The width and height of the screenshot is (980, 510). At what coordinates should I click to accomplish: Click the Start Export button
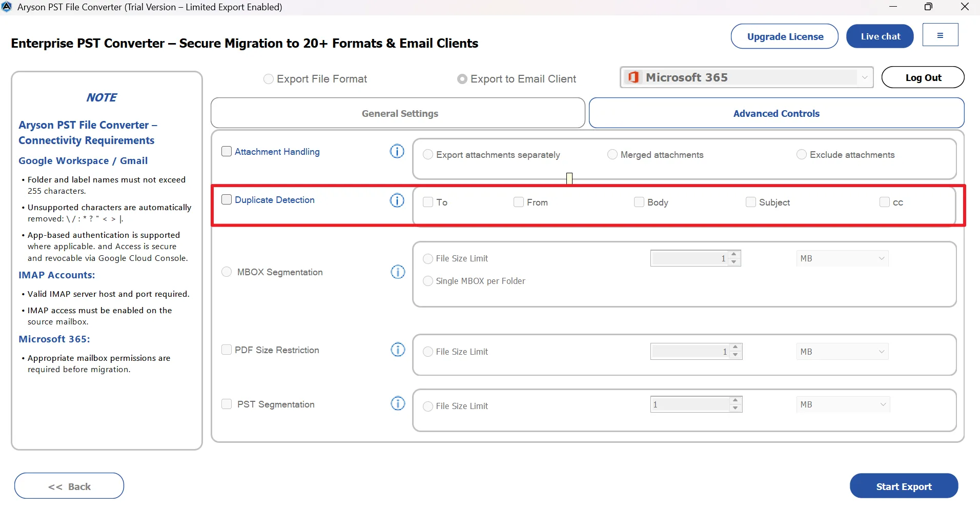[904, 486]
